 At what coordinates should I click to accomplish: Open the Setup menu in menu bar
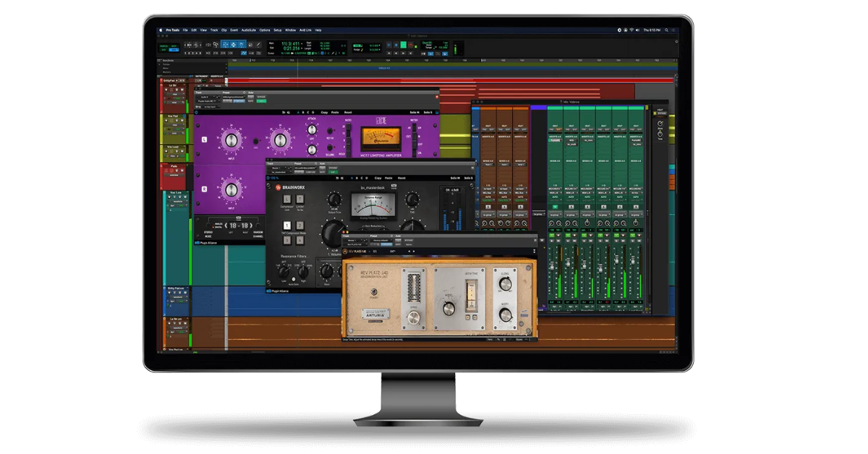pos(277,30)
